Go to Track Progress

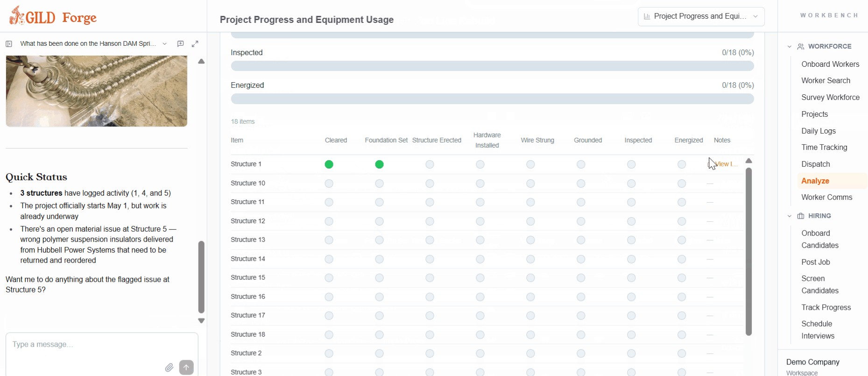click(826, 308)
